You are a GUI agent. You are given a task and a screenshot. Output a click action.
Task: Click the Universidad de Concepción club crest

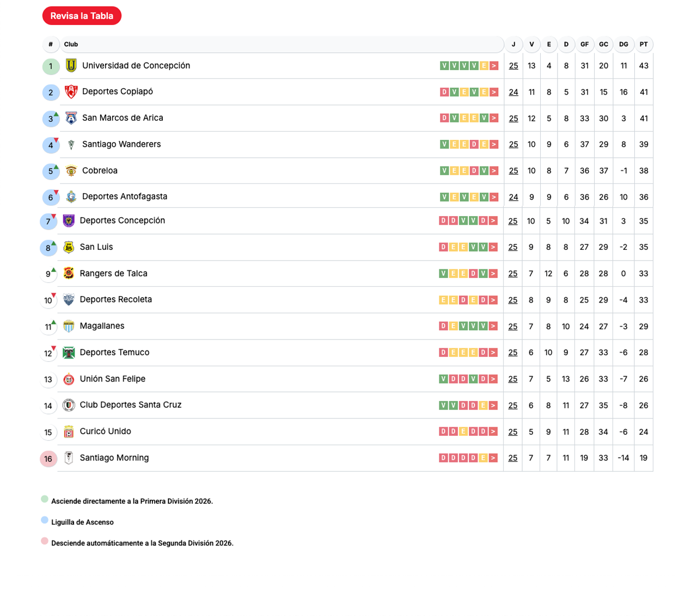click(71, 66)
